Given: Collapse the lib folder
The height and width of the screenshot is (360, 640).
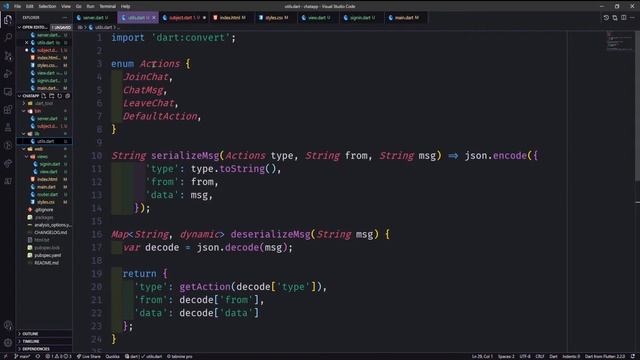Looking at the screenshot, I should 44,134.
